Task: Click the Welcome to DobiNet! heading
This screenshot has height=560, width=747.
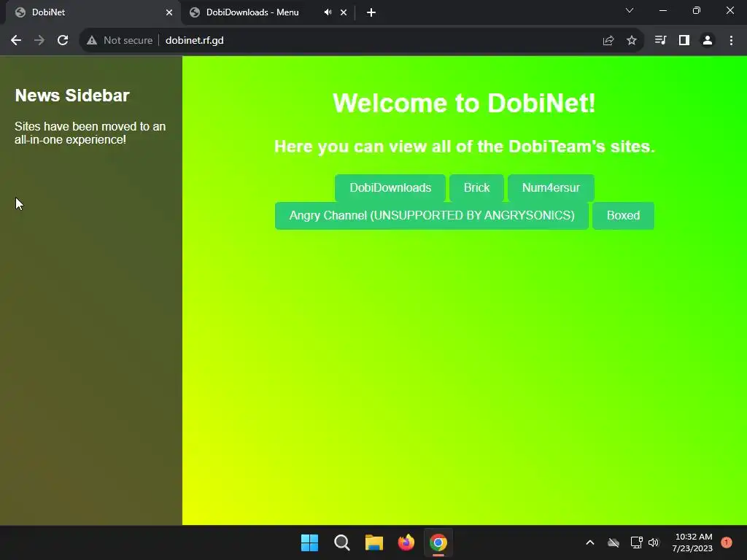Action: coord(464,103)
